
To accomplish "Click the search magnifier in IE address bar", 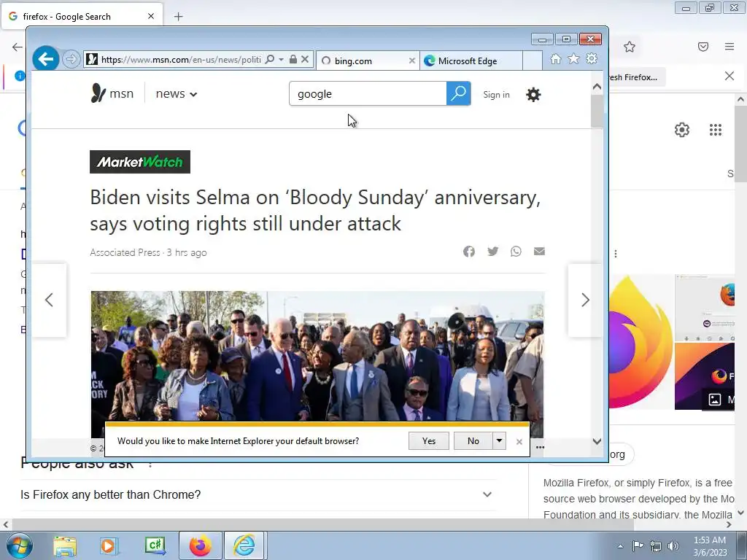I will pyautogui.click(x=270, y=60).
